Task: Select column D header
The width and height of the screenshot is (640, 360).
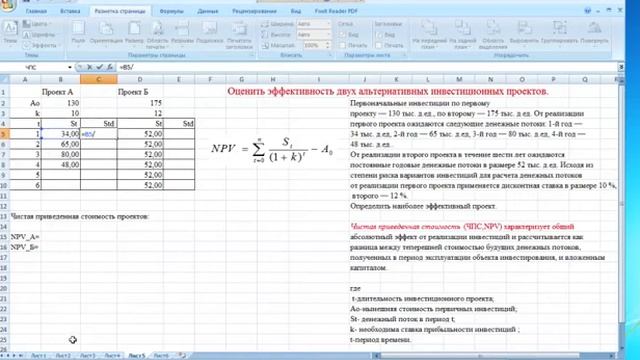Action: click(140, 80)
